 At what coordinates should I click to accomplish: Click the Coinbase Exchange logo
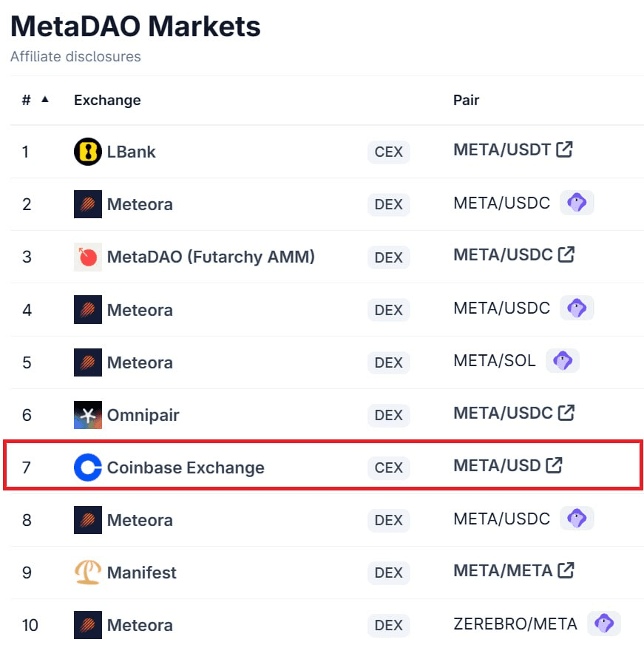click(x=87, y=468)
